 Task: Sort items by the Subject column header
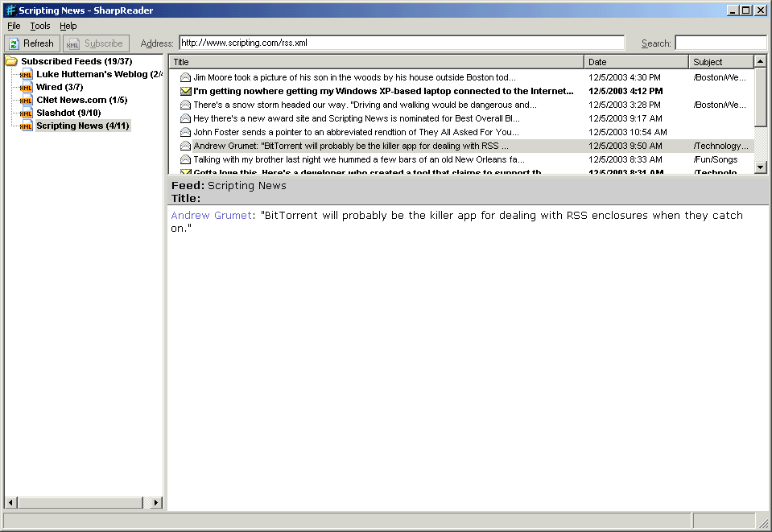click(x=721, y=62)
